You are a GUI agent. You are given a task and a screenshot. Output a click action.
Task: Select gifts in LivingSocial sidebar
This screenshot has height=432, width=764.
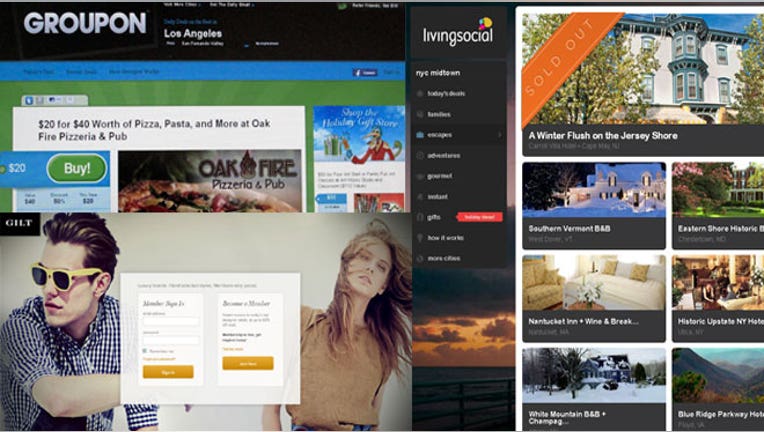click(x=434, y=217)
